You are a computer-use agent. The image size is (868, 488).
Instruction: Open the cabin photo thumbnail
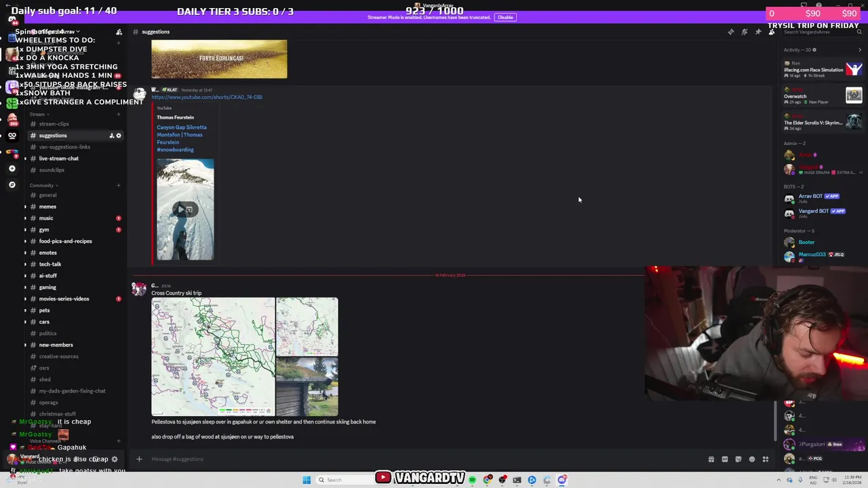[307, 387]
